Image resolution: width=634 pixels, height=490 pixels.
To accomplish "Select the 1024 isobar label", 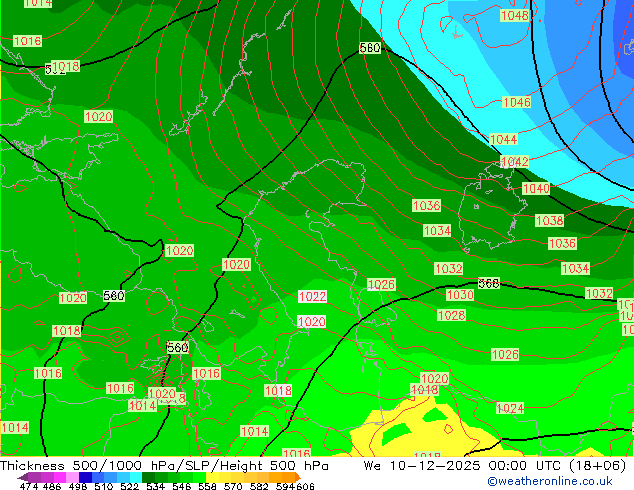I will click(x=510, y=408).
